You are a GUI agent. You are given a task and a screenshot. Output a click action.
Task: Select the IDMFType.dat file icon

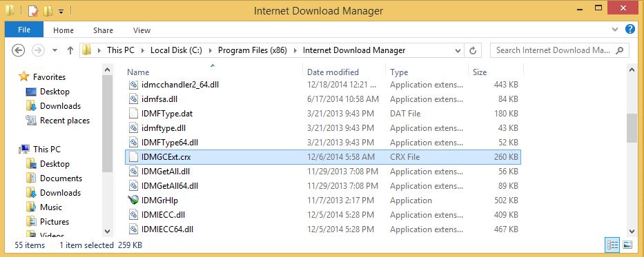coord(133,114)
